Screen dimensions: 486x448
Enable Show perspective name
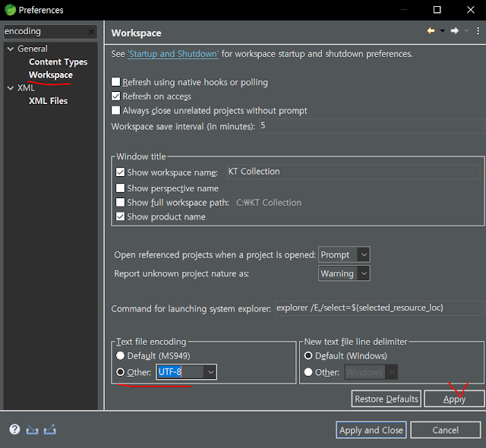(120, 188)
